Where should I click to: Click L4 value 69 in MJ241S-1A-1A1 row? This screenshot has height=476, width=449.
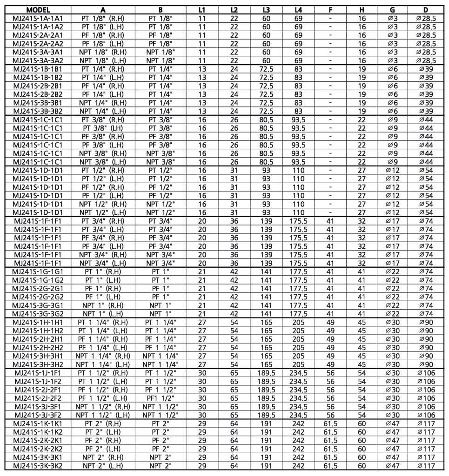pos(298,19)
